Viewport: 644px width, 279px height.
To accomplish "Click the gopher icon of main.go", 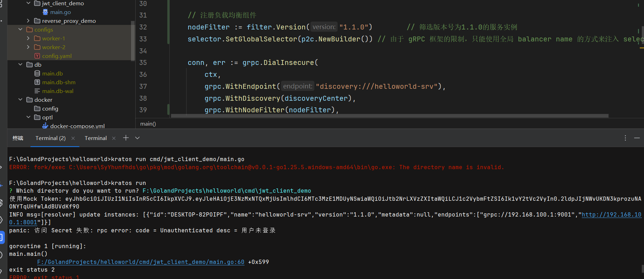I will 45,12.
